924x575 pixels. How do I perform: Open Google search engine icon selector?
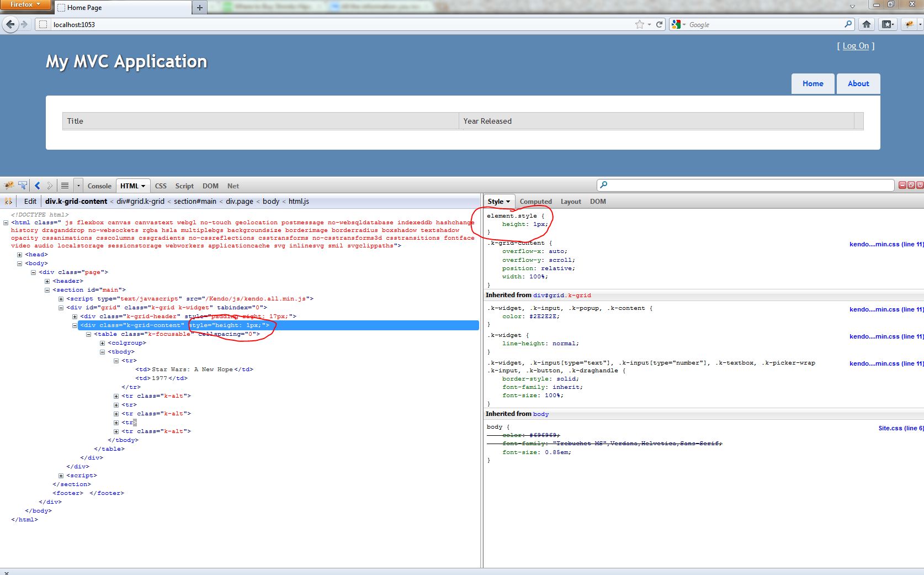click(x=678, y=24)
